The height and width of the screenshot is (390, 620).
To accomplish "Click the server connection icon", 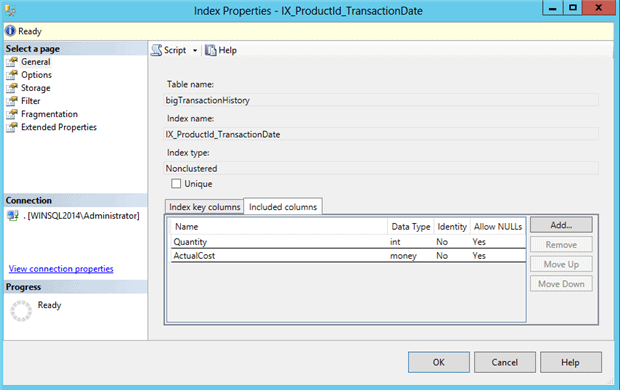I will pyautogui.click(x=13, y=216).
